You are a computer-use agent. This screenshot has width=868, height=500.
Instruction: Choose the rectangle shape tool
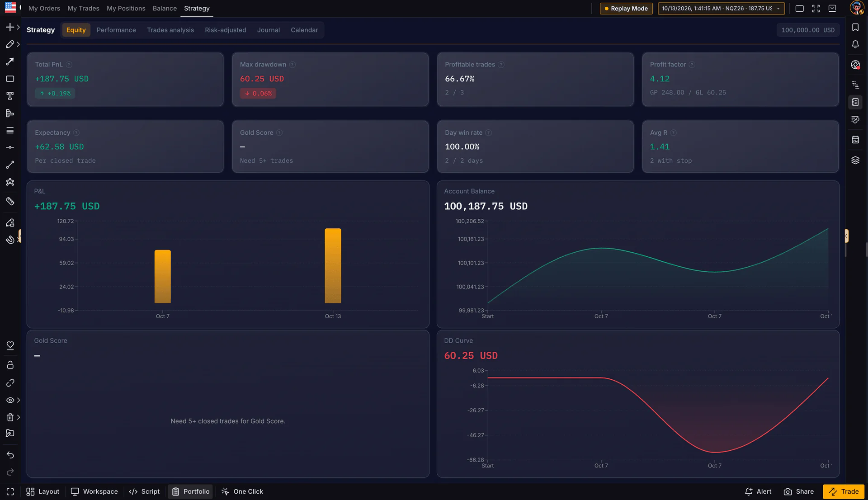[9, 79]
